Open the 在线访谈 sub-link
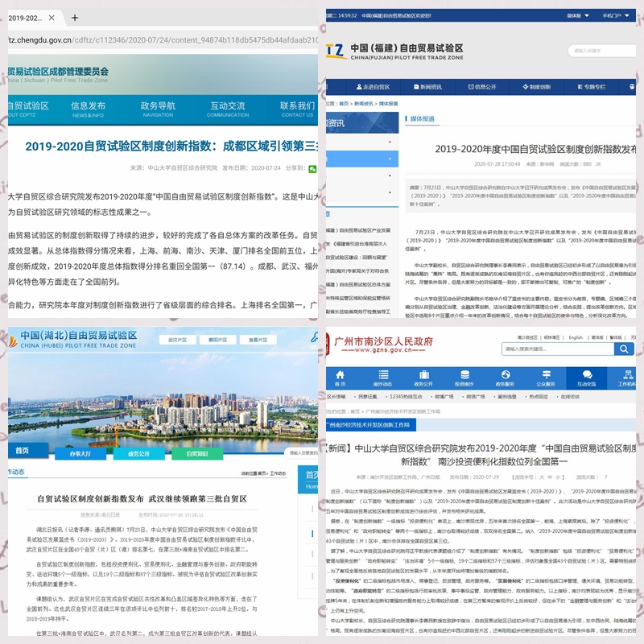Image resolution: width=644 pixels, height=644 pixels. pos(568,397)
